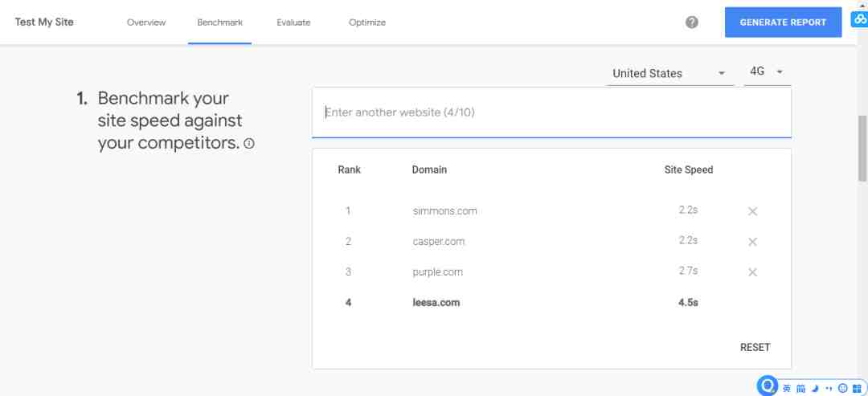Select the Benchmark tab
The width and height of the screenshot is (868, 396).
(219, 22)
